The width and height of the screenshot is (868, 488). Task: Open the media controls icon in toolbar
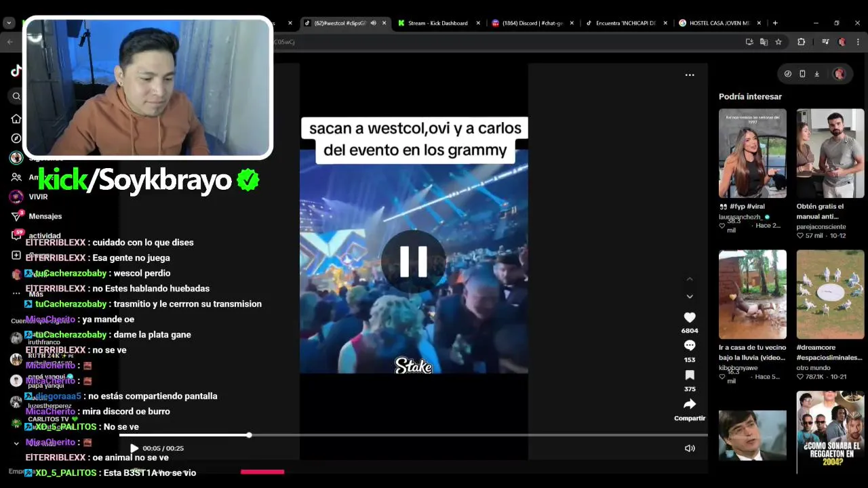click(825, 42)
